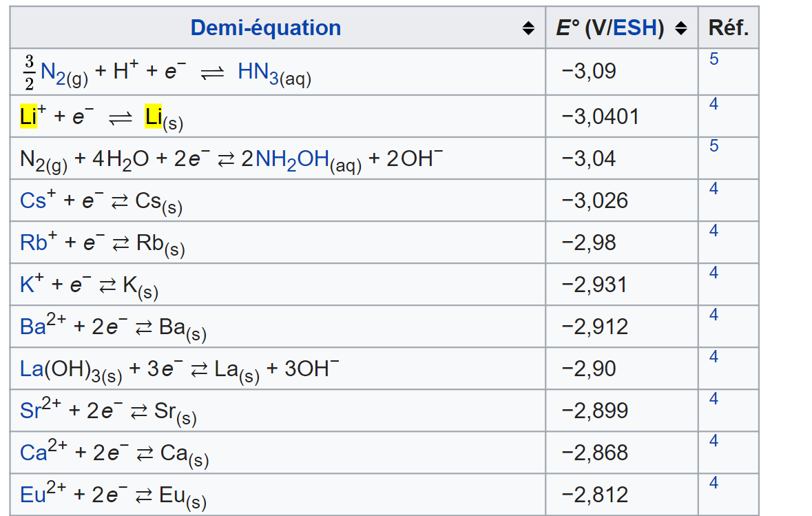Click the highlighted Li+ ion link
Viewport: 812px width, 516px height.
[28, 116]
